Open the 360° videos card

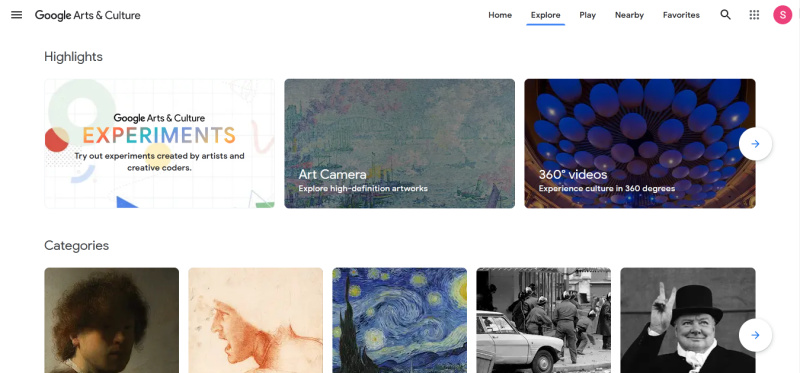pos(640,143)
